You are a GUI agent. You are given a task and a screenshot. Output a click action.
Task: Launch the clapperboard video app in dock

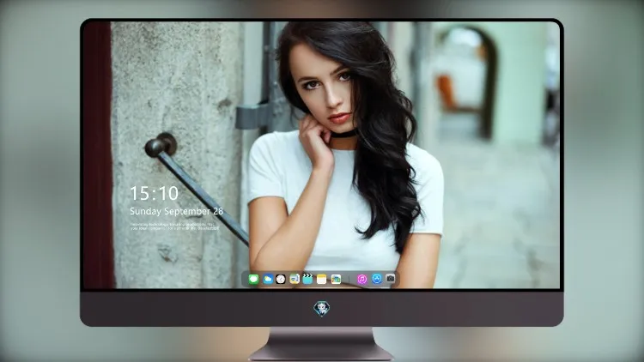pyautogui.click(x=307, y=279)
